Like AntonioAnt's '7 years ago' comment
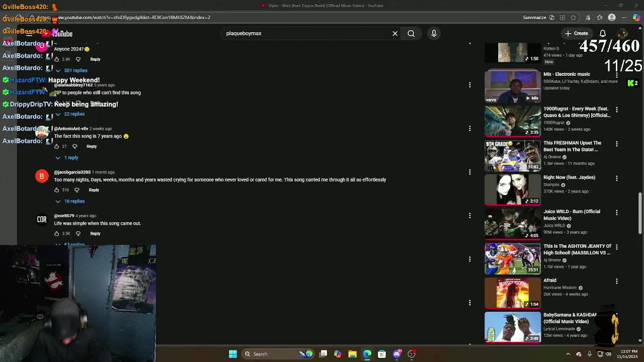The height and width of the screenshot is (362, 644). (x=56, y=146)
